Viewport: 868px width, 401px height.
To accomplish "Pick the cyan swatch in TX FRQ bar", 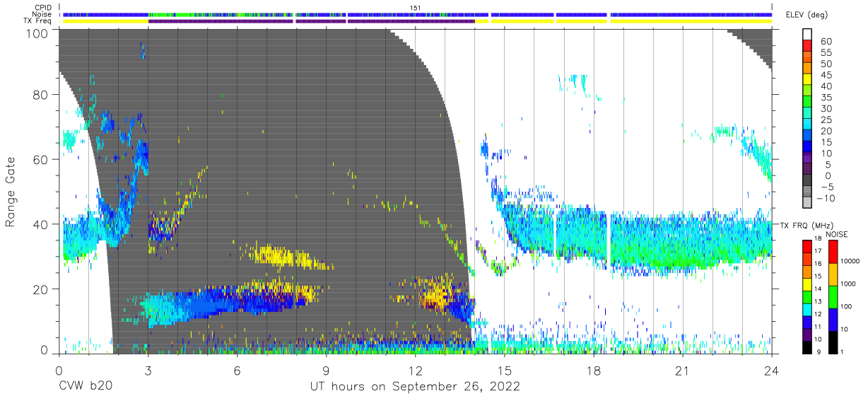I will click(x=807, y=308).
